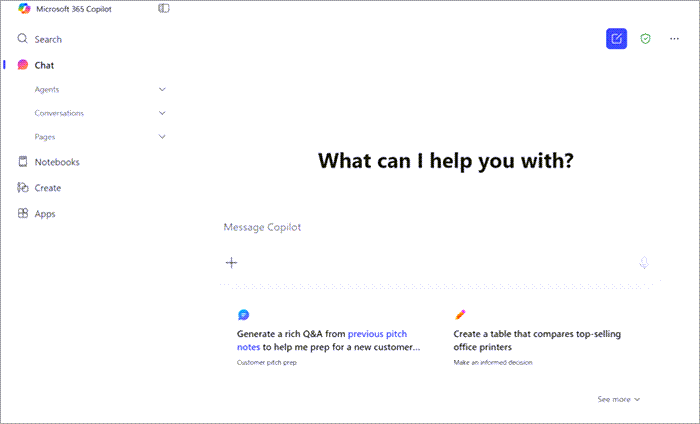Screen dimensions: 700x424
Task: Open the green shield protection icon
Action: 646,39
